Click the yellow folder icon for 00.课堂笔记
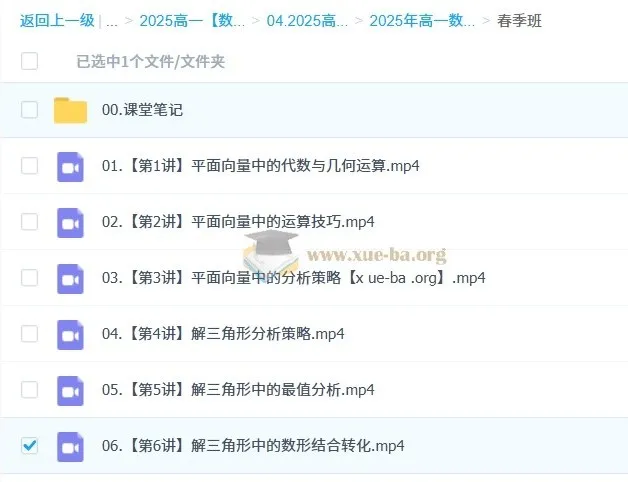This screenshot has width=628, height=482. [x=70, y=110]
